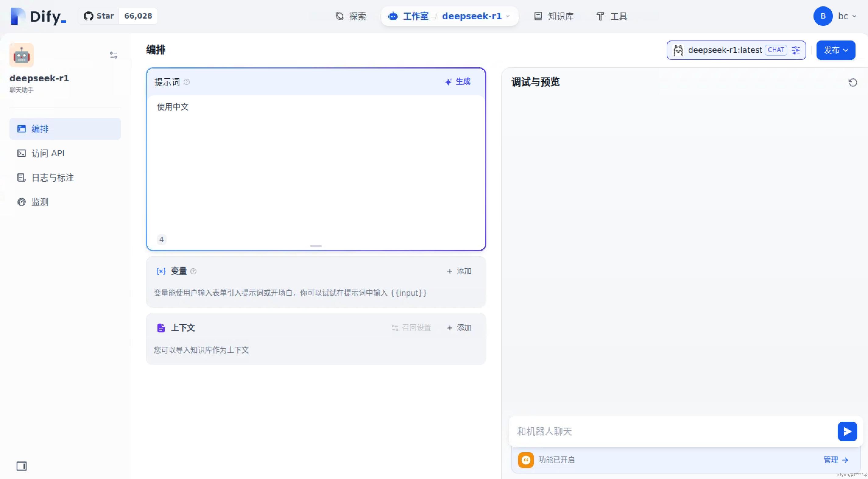Click the help icon next to 变量
The image size is (868, 479).
[193, 271]
